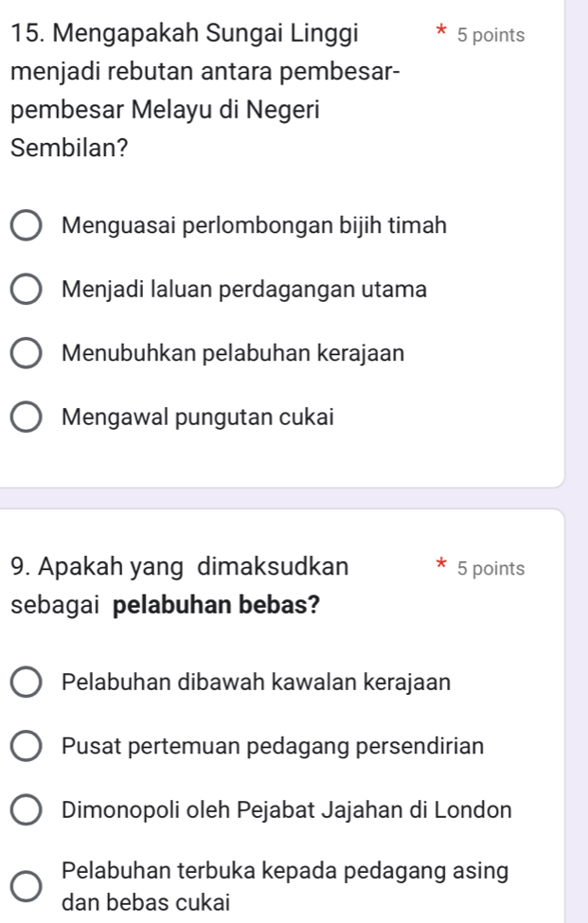Click the answer text 'Mengawal pungutan cukai'

(198, 417)
